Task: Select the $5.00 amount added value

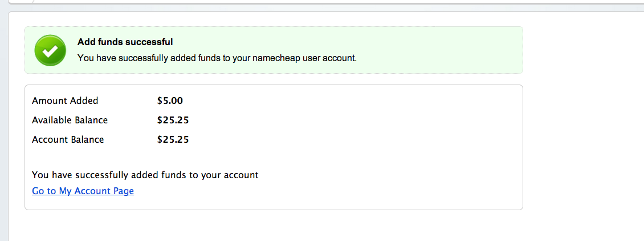Action: tap(170, 101)
